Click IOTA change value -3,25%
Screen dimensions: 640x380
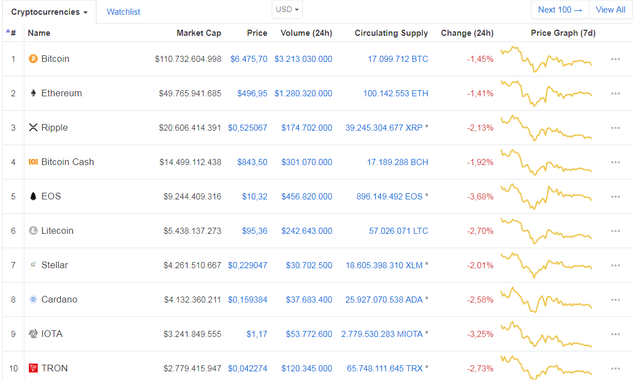[x=480, y=334]
